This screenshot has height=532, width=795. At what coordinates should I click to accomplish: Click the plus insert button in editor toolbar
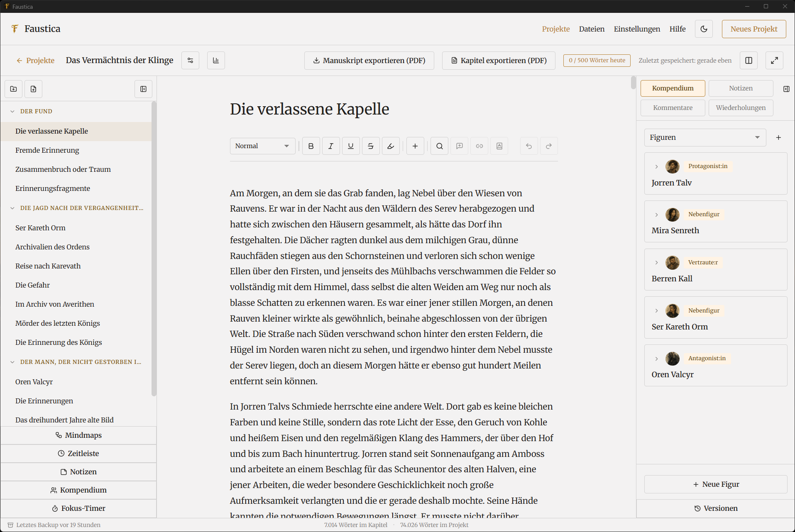click(415, 146)
